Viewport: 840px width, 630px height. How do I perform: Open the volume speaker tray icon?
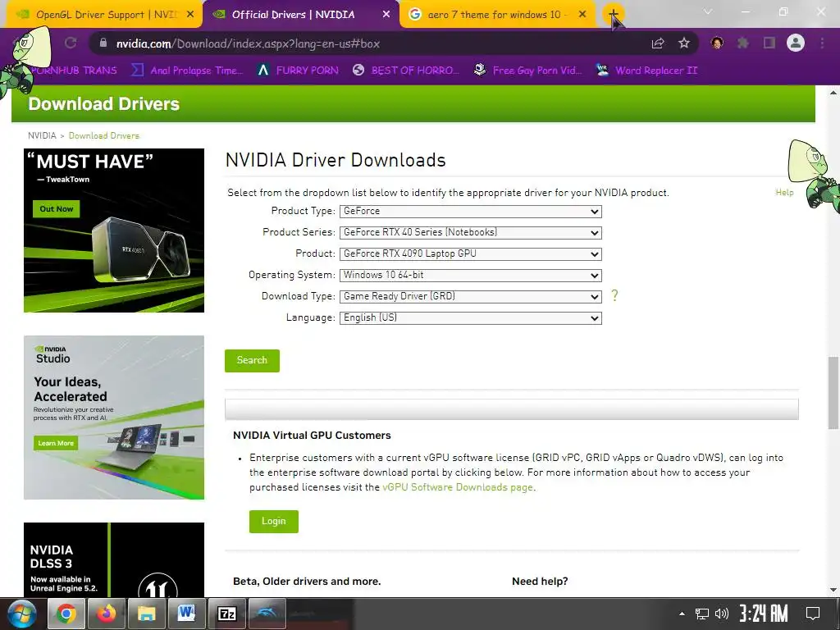point(722,614)
